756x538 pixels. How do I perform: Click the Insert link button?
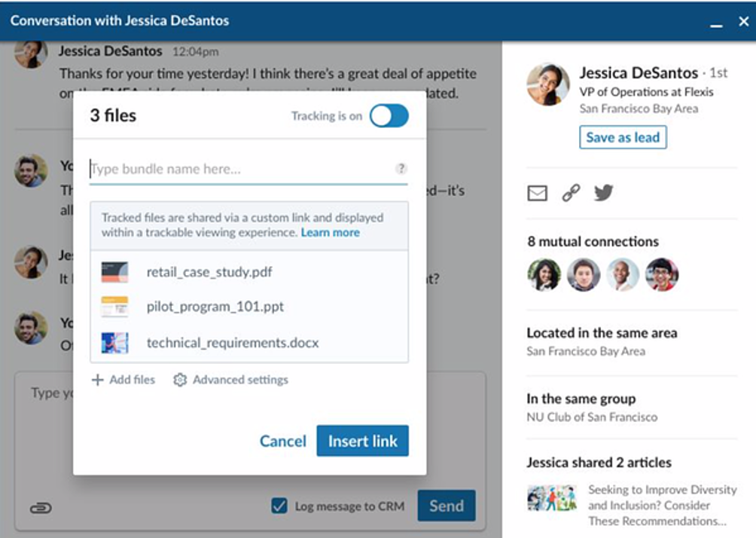[x=362, y=441]
